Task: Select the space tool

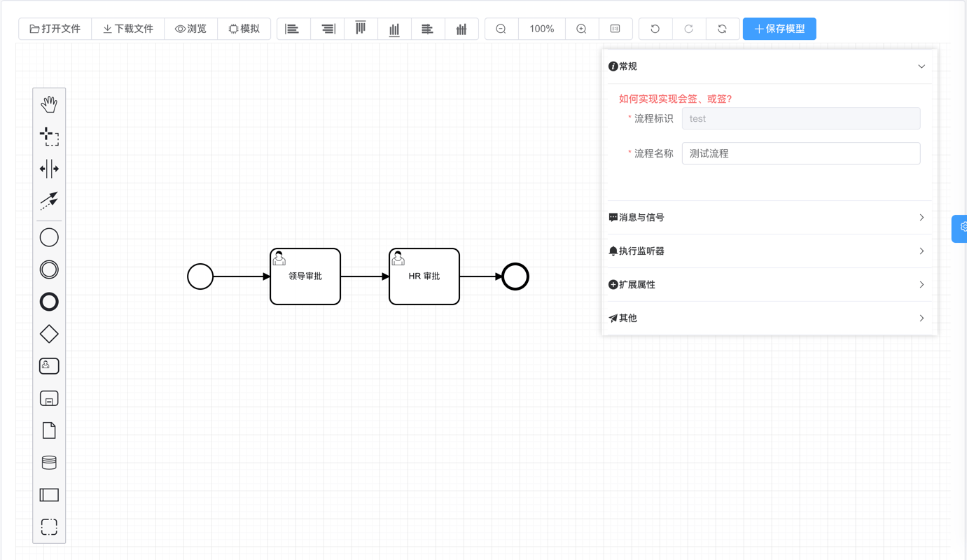Action: pos(48,168)
